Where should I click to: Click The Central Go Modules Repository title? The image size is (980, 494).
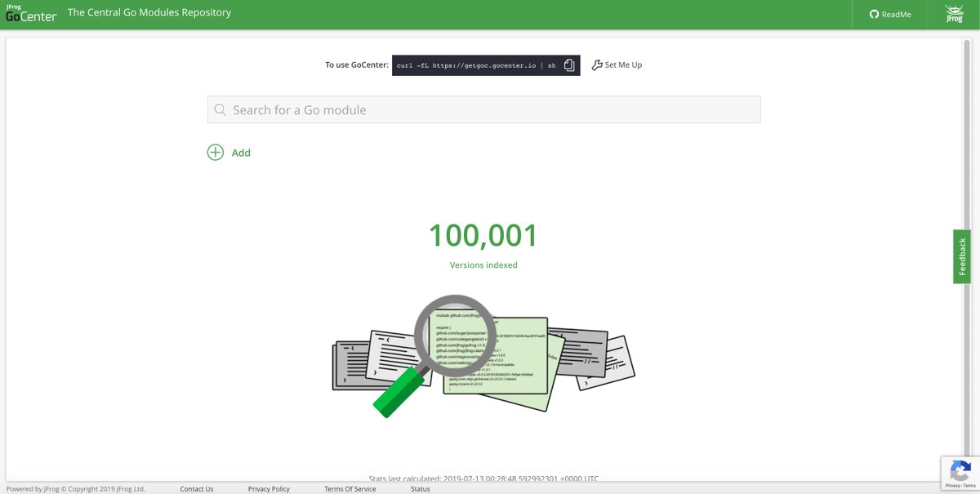tap(149, 12)
